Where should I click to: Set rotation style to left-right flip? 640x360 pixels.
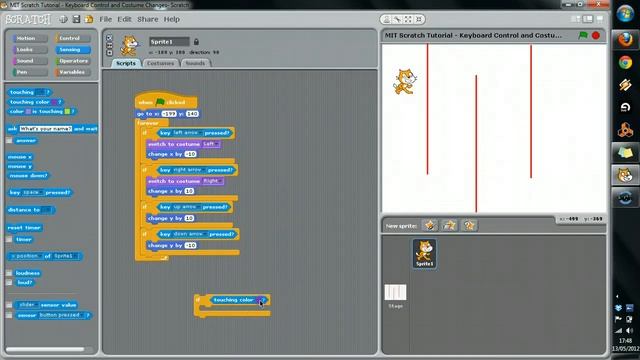[109, 45]
